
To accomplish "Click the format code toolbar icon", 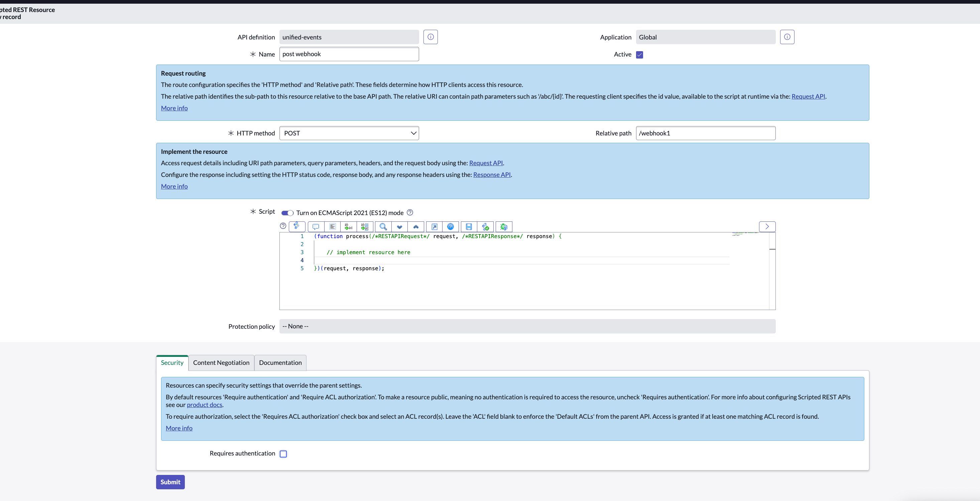I will pyautogui.click(x=332, y=227).
